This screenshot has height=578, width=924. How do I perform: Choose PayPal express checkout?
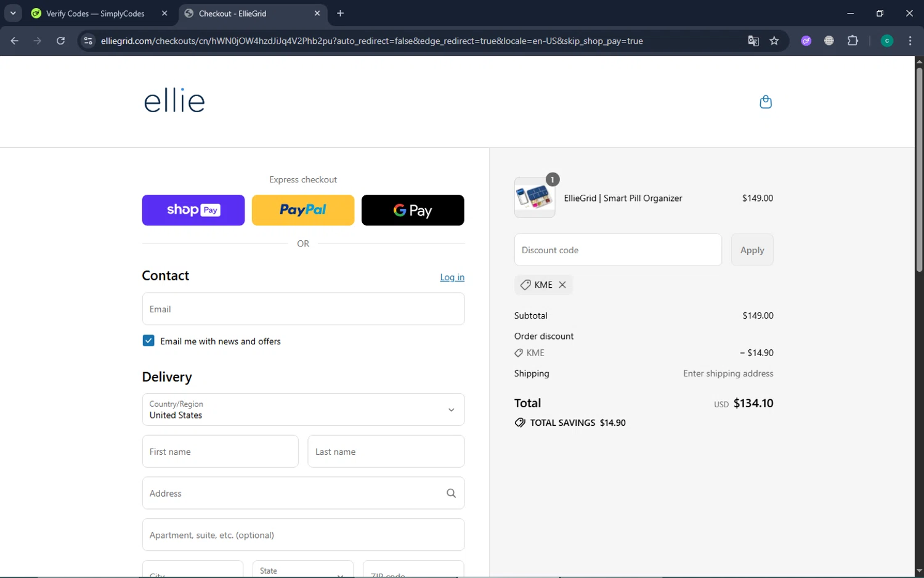tap(303, 210)
